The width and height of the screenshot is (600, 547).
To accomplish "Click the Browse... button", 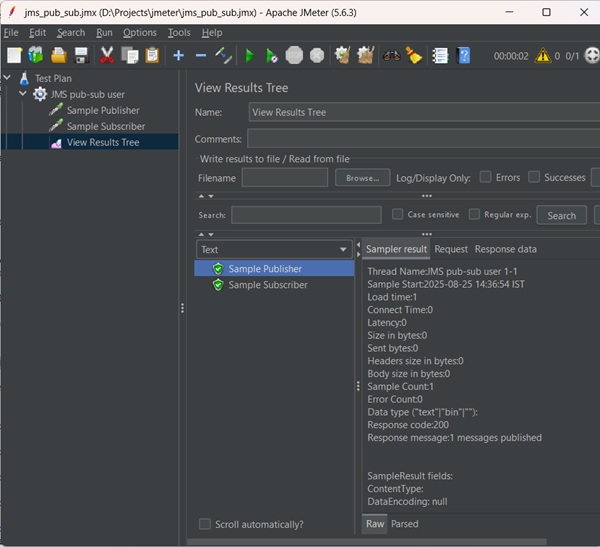I will [x=362, y=178].
